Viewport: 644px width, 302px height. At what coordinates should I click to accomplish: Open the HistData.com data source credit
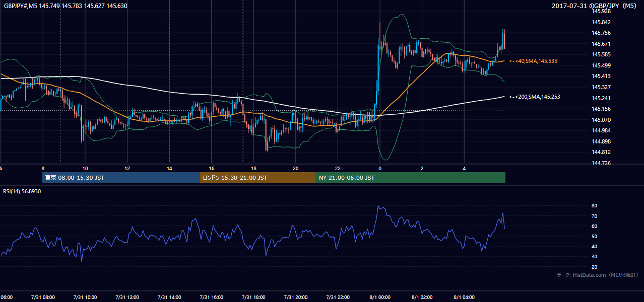tap(598, 275)
